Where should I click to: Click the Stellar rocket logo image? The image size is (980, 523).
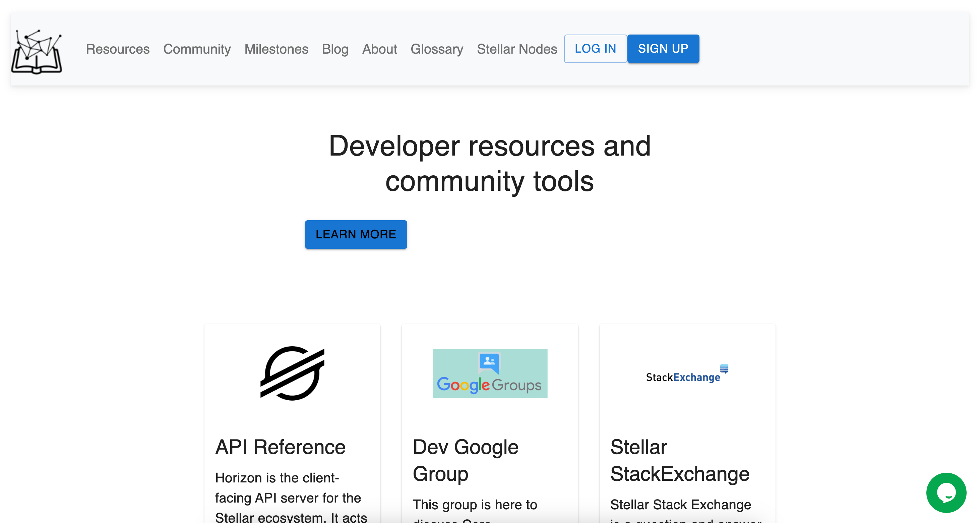(292, 373)
